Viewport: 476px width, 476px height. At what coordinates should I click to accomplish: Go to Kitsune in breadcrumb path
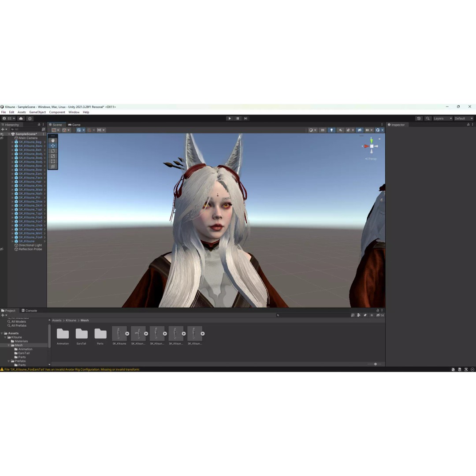point(71,320)
